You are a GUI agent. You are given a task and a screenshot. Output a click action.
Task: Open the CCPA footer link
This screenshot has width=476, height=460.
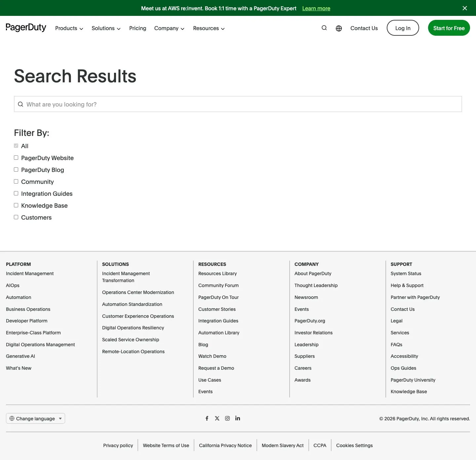coord(320,445)
